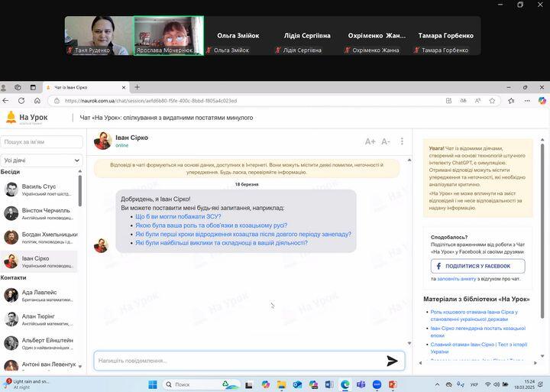
Task: Reload the naurok.com.ua page
Action: coord(21,101)
